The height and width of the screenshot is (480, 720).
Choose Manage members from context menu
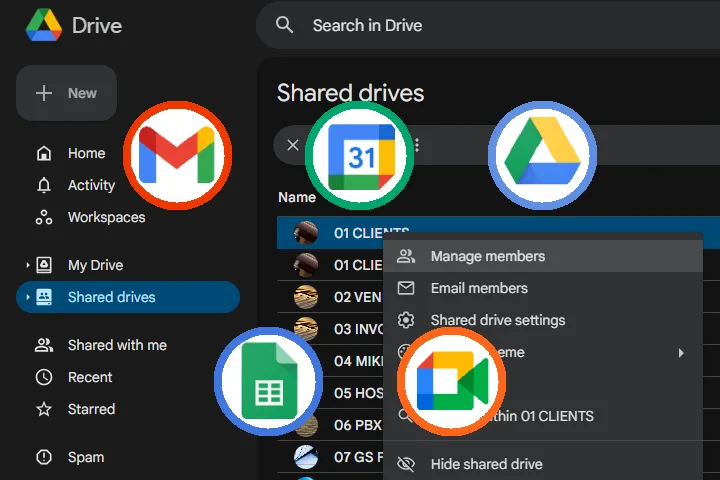[x=543, y=256]
